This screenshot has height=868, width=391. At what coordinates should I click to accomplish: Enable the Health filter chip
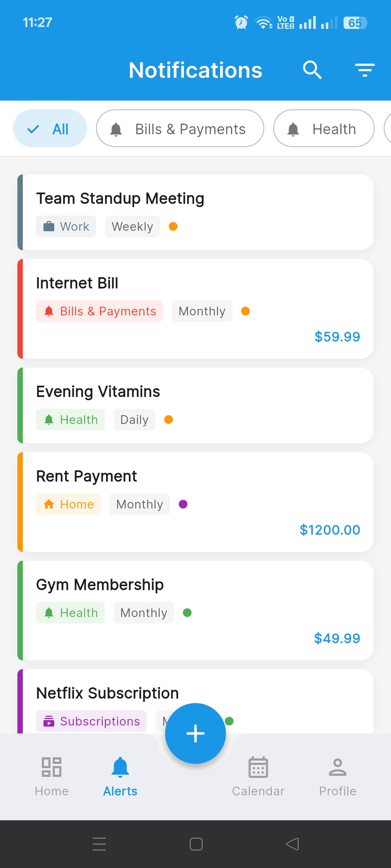[324, 129]
